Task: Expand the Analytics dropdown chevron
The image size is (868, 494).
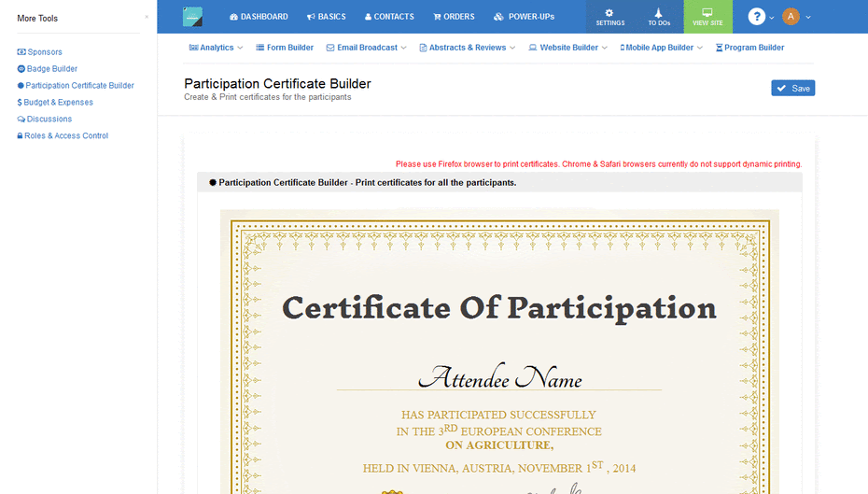Action: pos(240,49)
